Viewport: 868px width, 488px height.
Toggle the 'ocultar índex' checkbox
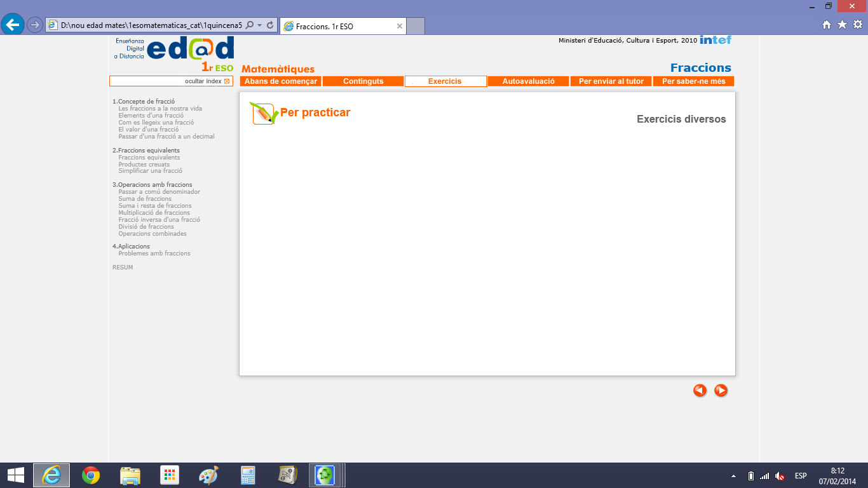(x=227, y=81)
